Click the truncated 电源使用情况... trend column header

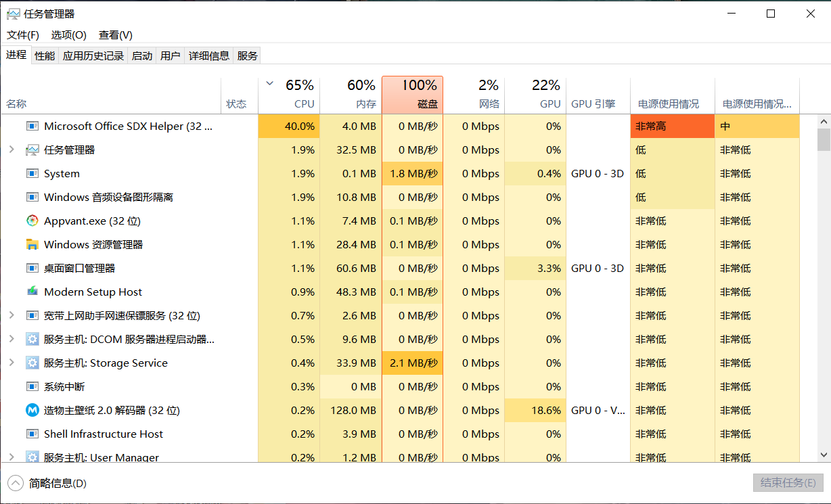click(757, 95)
